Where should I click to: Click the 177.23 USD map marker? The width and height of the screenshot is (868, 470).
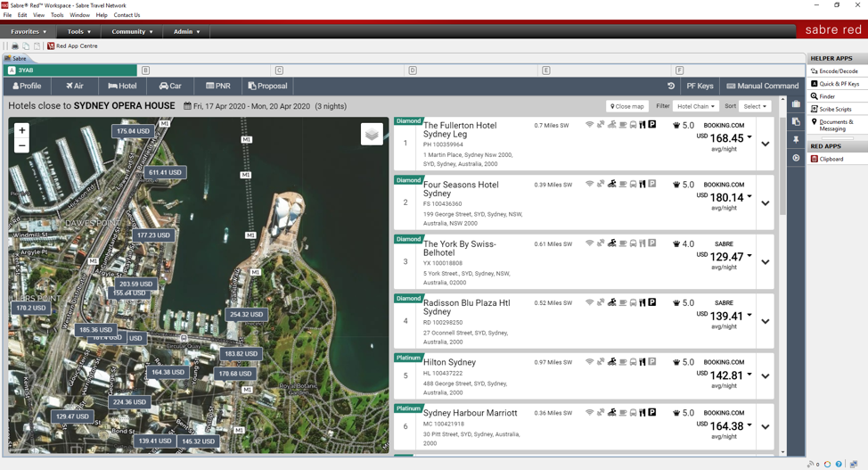(153, 235)
